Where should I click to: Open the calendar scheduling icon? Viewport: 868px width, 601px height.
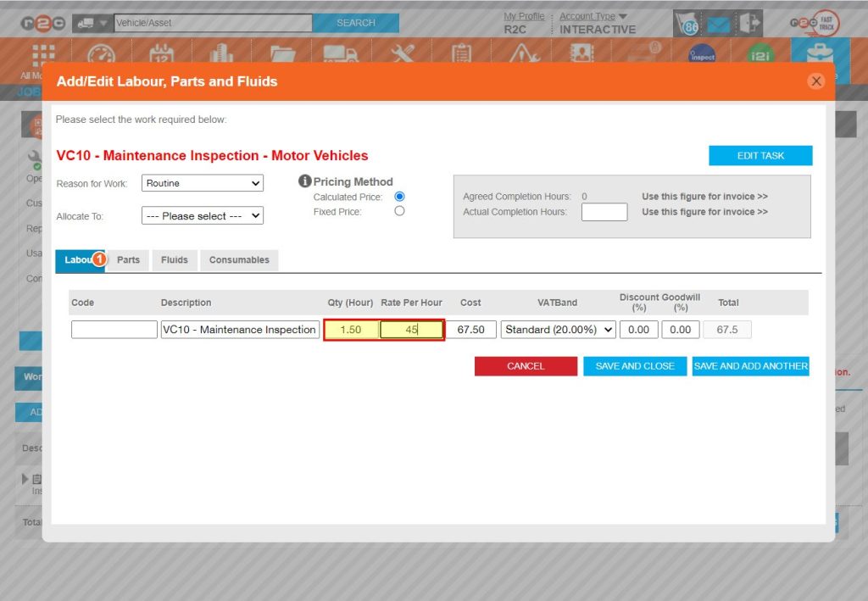162,53
